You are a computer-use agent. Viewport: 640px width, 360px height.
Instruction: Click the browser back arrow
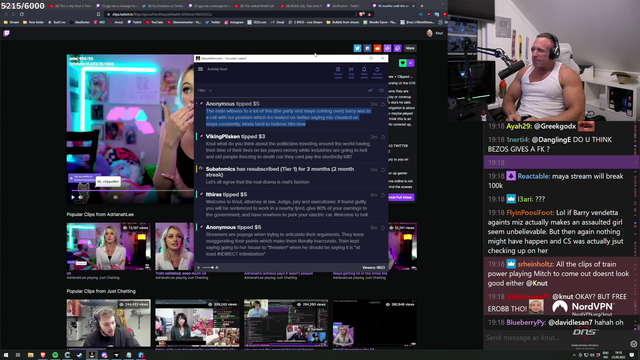[6, 14]
